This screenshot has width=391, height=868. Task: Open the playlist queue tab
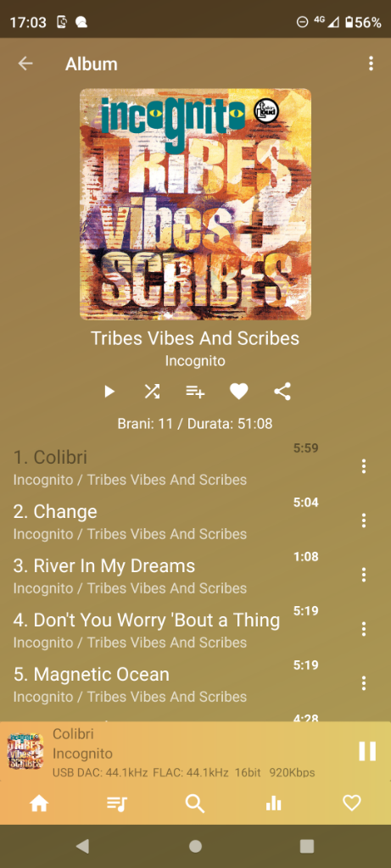[117, 804]
